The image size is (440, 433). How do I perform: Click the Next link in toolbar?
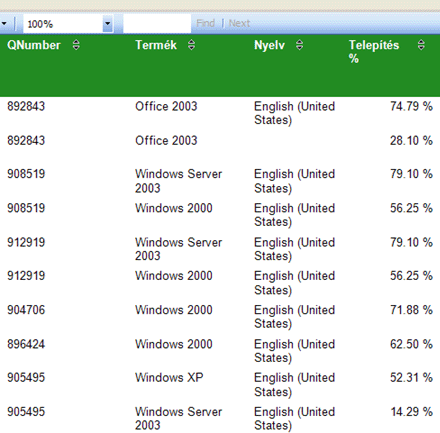(239, 23)
